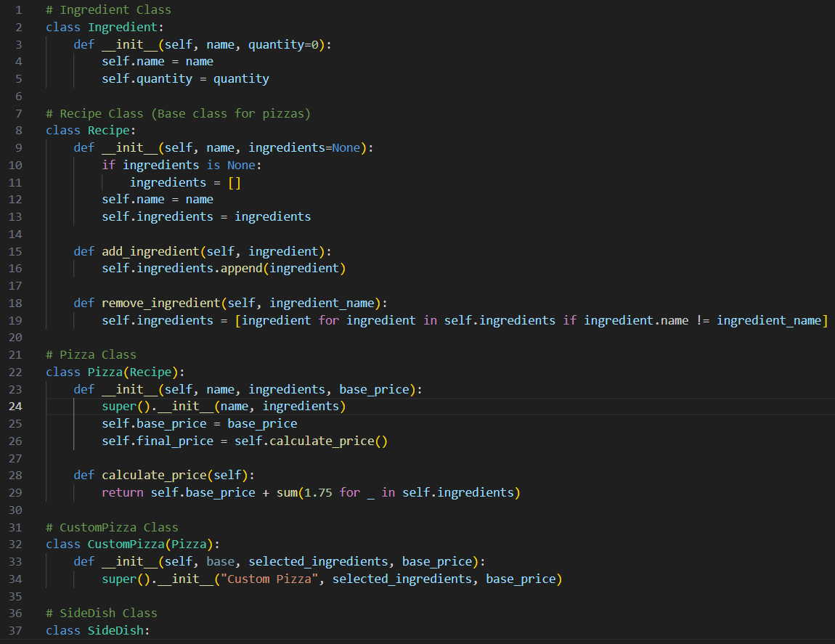Click the 'append' method call on line 16

click(241, 269)
